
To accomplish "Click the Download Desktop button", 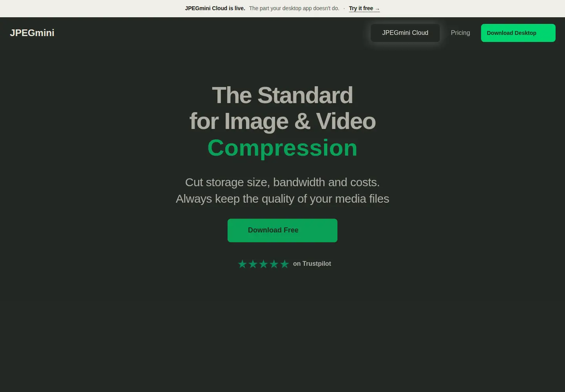I will point(518,33).
